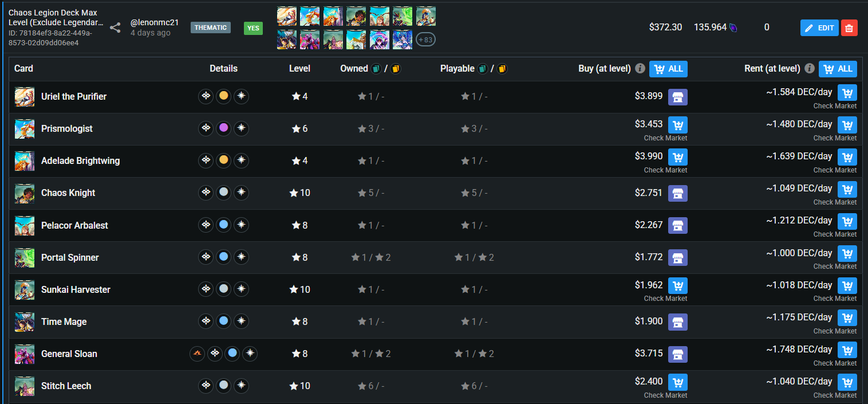Click the rent cart icon for Stitch Leech
Image resolution: width=868 pixels, height=404 pixels.
point(847,382)
